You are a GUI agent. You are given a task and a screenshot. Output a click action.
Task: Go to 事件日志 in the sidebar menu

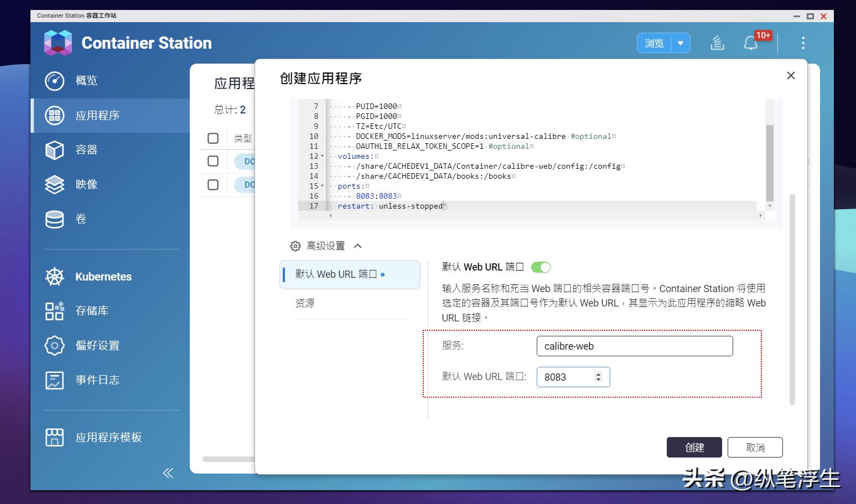click(97, 380)
